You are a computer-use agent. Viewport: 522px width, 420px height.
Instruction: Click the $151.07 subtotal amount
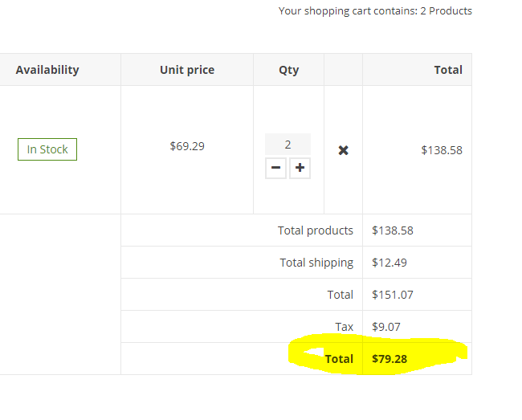(x=392, y=295)
